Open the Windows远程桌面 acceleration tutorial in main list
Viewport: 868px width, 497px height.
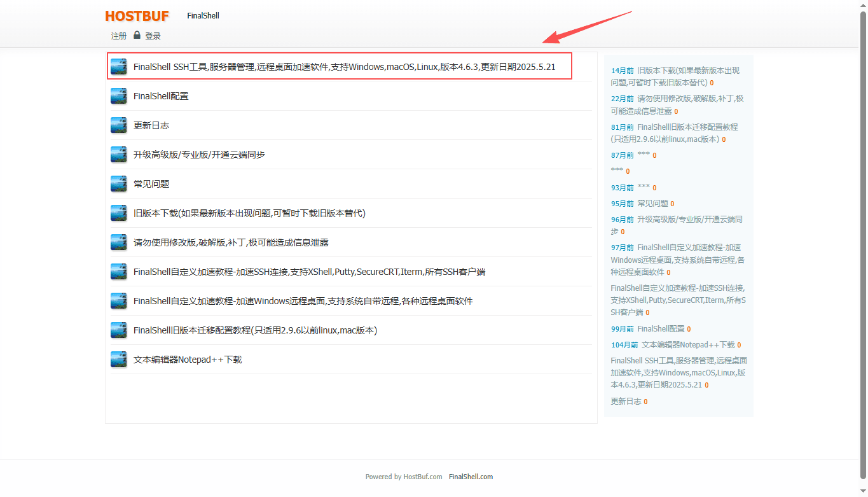[303, 301]
